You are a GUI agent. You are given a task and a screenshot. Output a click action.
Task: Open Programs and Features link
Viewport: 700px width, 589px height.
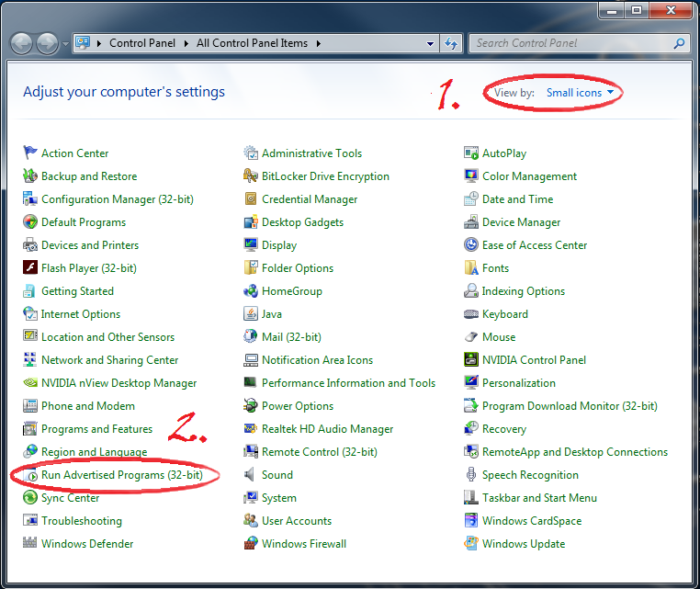tap(96, 429)
